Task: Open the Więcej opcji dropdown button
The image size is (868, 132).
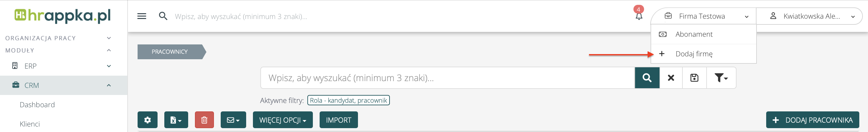Action: (x=282, y=120)
